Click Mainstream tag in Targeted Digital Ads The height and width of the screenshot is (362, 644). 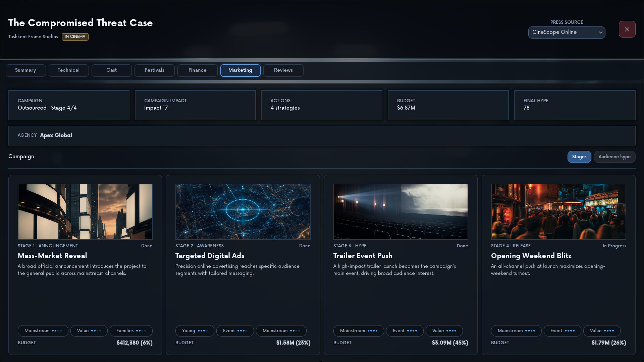(281, 330)
